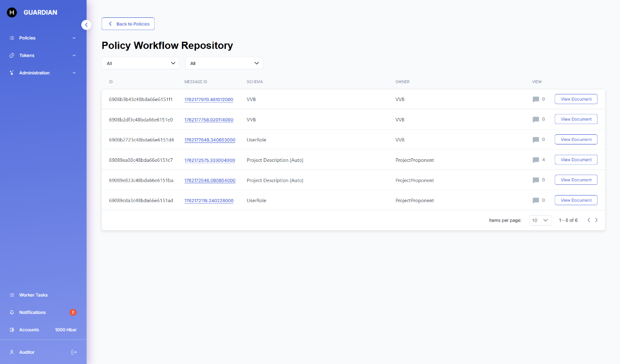
Task: Click the Guardian logo icon
Action: [12, 12]
